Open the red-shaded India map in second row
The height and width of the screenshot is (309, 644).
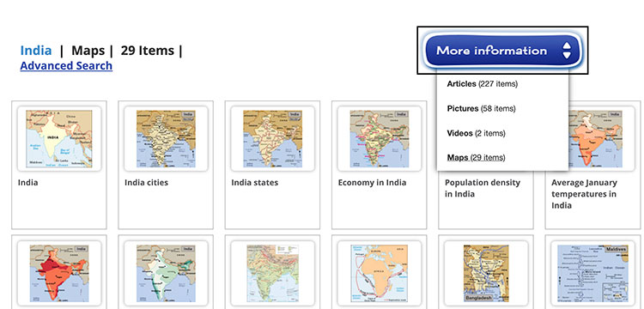pos(59,274)
